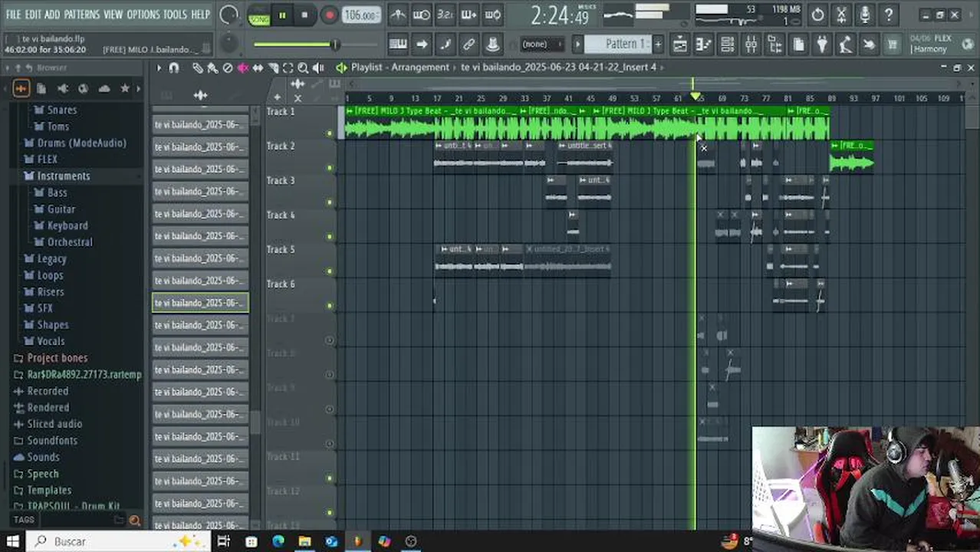Image resolution: width=980 pixels, height=552 pixels.
Task: Toggle Song/Pattern mode switch
Action: [259, 15]
